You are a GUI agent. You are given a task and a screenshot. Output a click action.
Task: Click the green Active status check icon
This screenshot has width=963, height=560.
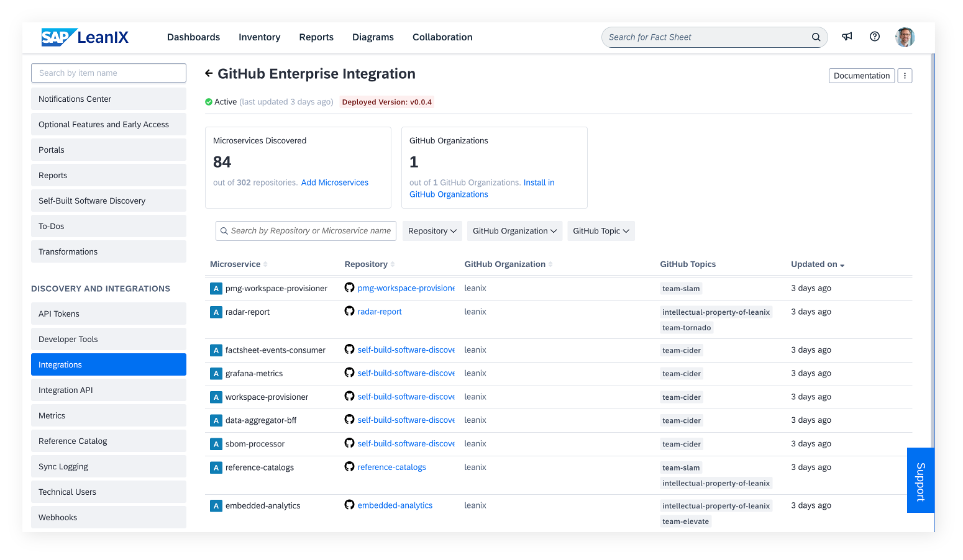(x=209, y=102)
